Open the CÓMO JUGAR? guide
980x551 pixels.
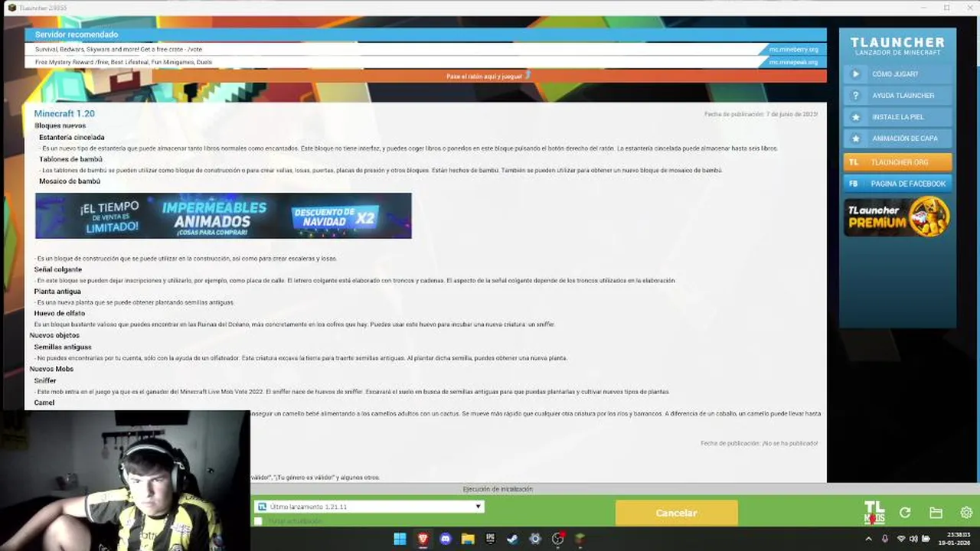coord(898,74)
